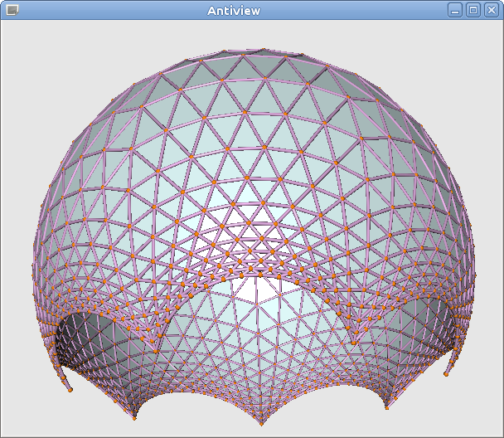This screenshot has width=504, height=438.
Task: Maximize the Antiview window
Action: point(473,10)
